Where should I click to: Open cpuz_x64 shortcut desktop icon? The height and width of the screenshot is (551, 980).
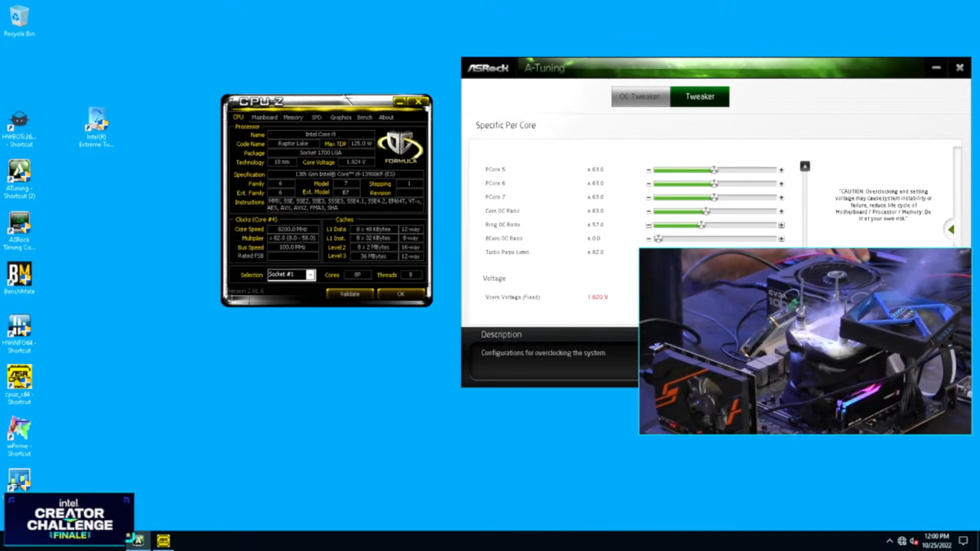point(19,385)
